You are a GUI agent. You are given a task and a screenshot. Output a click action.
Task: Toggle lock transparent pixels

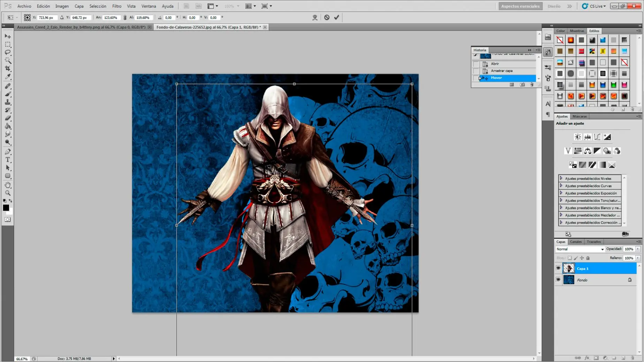pos(570,258)
